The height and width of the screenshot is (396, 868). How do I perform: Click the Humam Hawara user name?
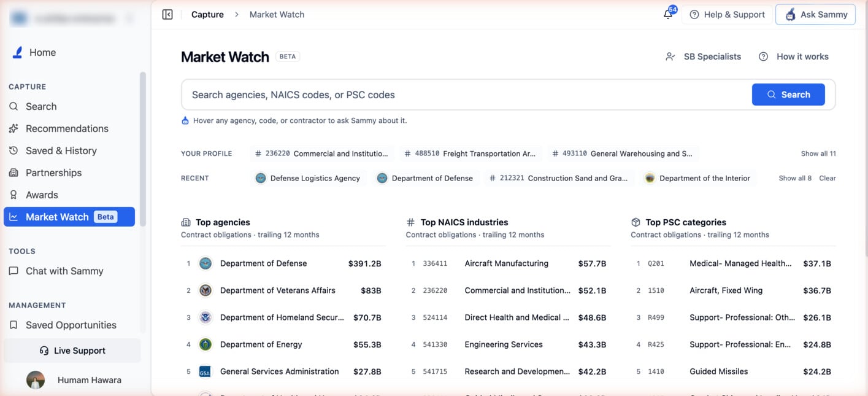coord(90,380)
